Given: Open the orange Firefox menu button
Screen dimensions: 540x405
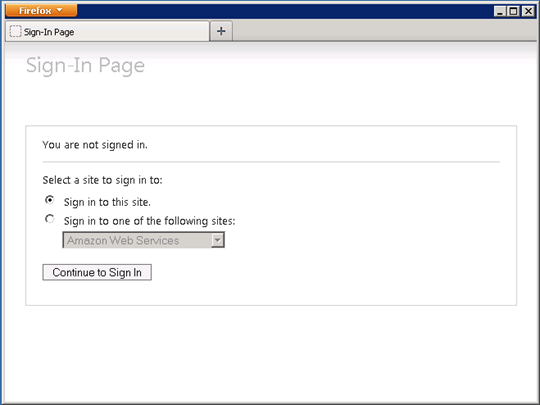Looking at the screenshot, I should pyautogui.click(x=41, y=11).
